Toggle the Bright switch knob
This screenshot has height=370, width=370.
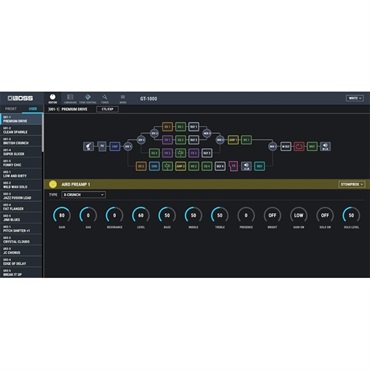(272, 215)
